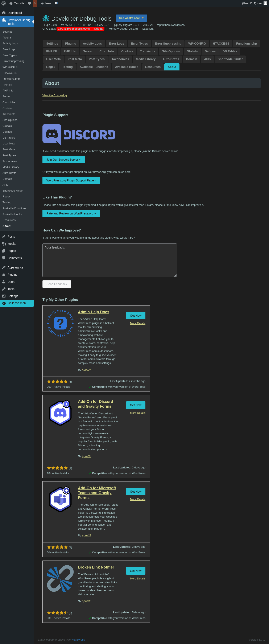This screenshot has width=269, height=644.
Task: Open the Admin Help Docs title link
Action: pos(94,312)
